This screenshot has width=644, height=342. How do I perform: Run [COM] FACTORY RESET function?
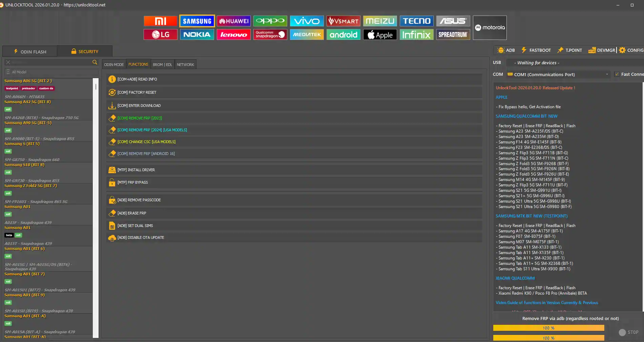coord(137,92)
